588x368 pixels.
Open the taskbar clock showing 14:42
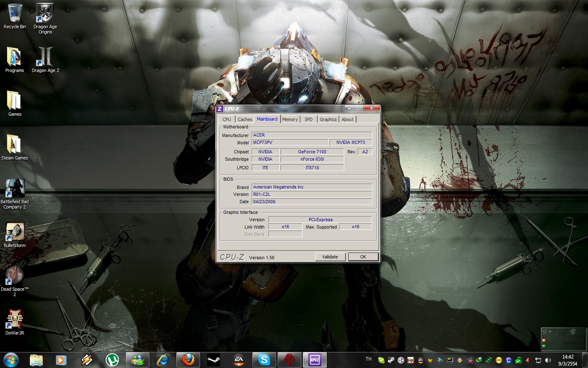(x=568, y=360)
